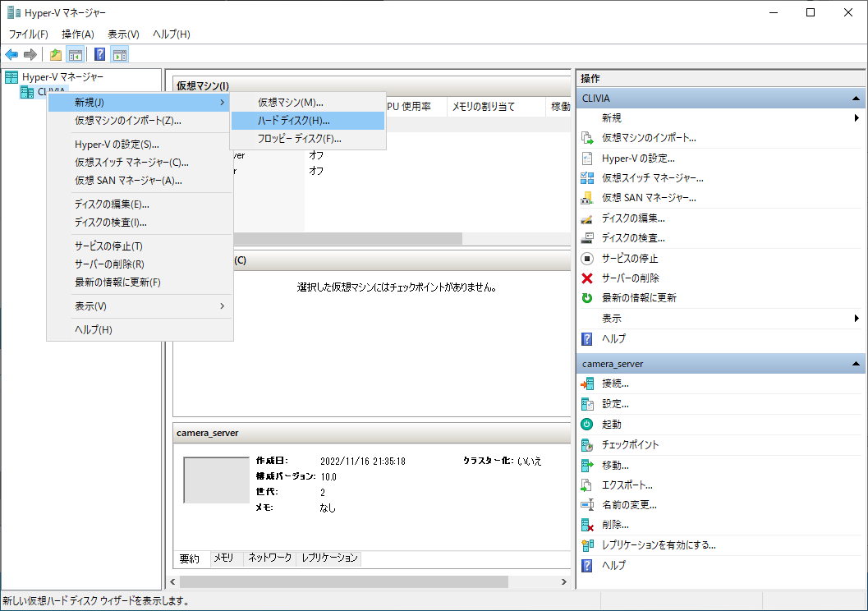Screen dimensions: 868x611
Task: Click Stop Service icon in Actions pane
Action: (x=587, y=259)
